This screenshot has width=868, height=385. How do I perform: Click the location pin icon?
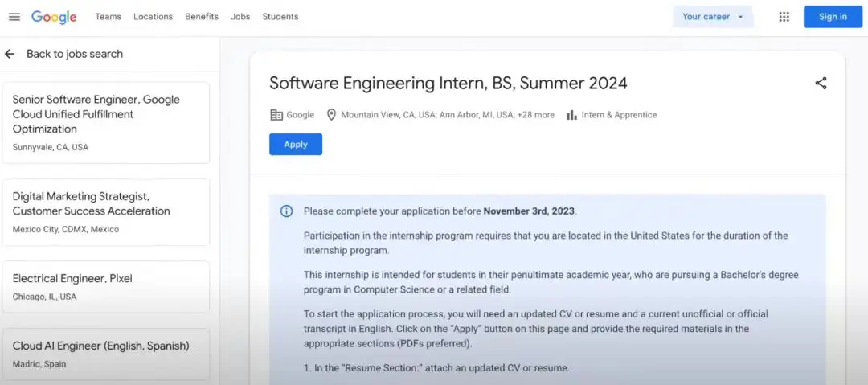(331, 115)
